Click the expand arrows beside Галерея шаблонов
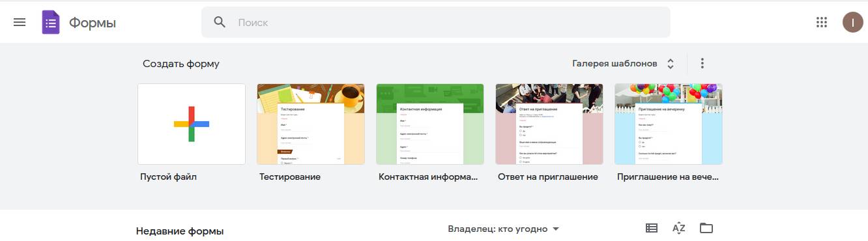Image resolution: width=868 pixels, height=241 pixels. coord(671,64)
